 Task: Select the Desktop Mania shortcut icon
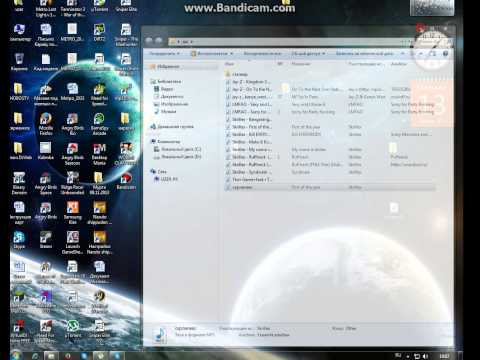99,154
